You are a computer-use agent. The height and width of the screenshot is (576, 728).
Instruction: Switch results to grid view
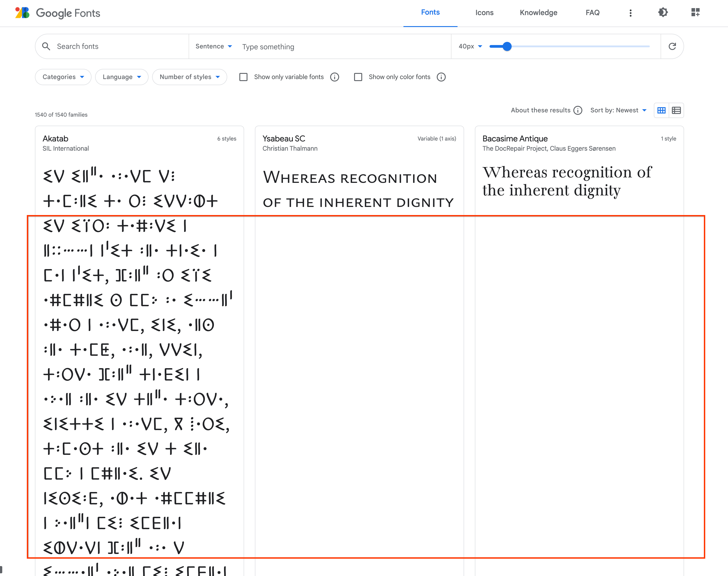[x=662, y=110]
